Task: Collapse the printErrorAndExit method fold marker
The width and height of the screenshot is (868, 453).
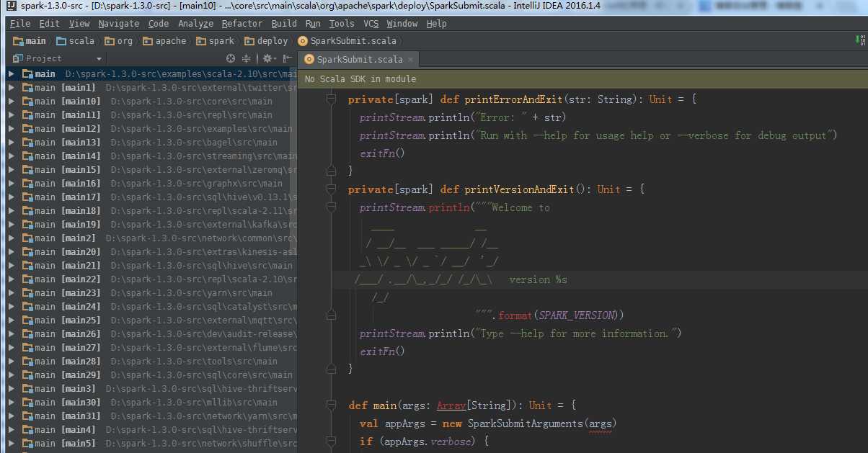Action: tap(332, 100)
